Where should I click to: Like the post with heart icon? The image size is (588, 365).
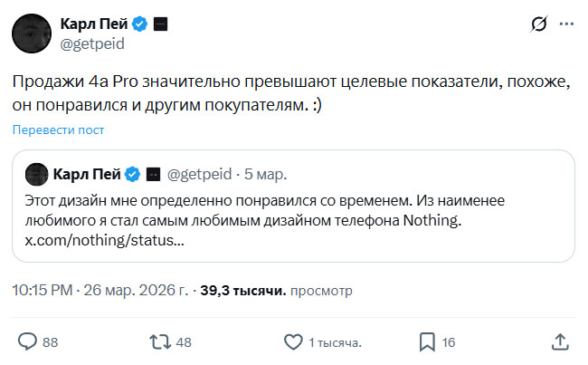pyautogui.click(x=293, y=342)
